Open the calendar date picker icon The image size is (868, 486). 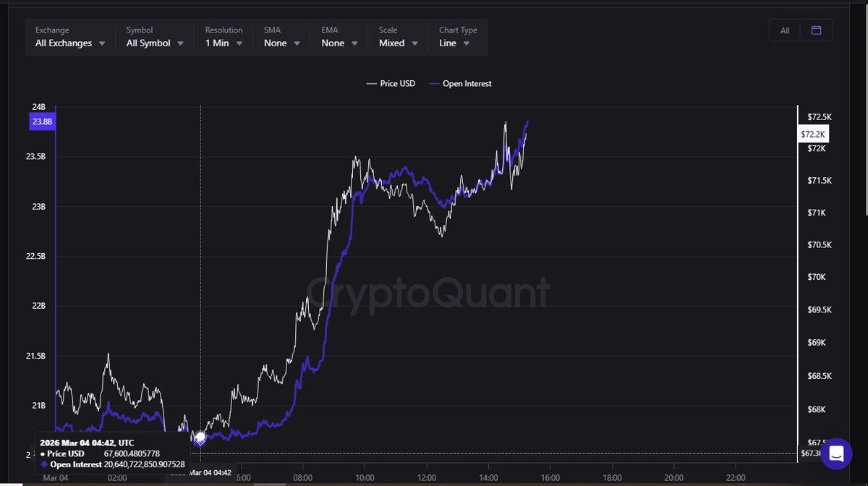[817, 30]
